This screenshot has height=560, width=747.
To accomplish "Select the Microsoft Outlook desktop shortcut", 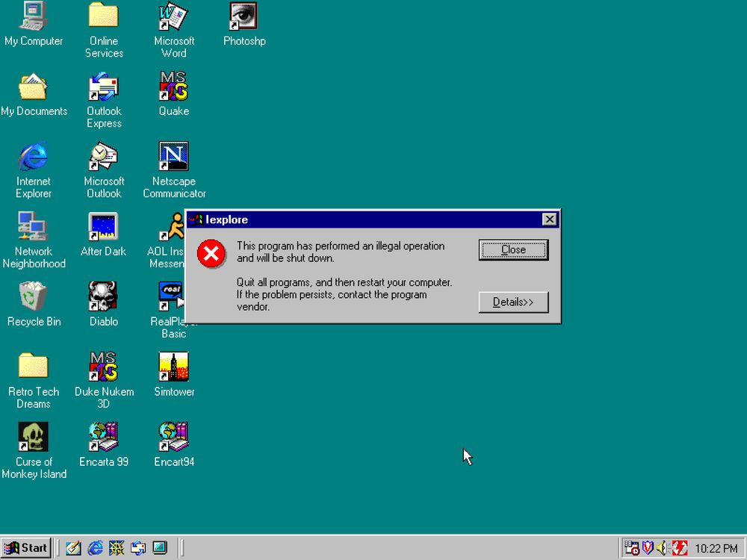I will click(104, 170).
